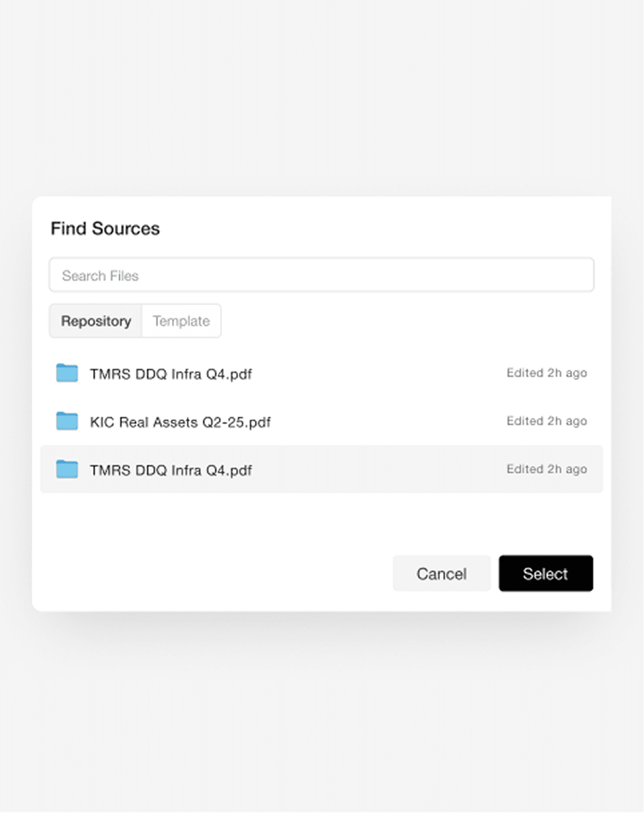
Task: Switch to the Template tab
Action: tap(181, 321)
